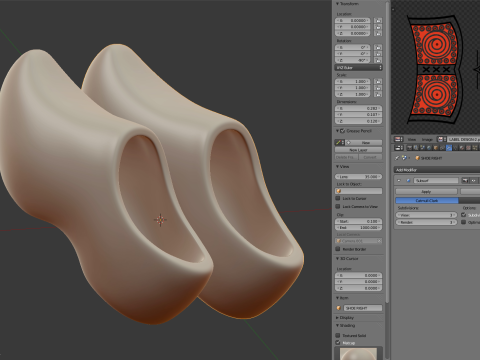The width and height of the screenshot is (480, 360).
Task: Lock the Rotation X axis
Action: coord(378,47)
